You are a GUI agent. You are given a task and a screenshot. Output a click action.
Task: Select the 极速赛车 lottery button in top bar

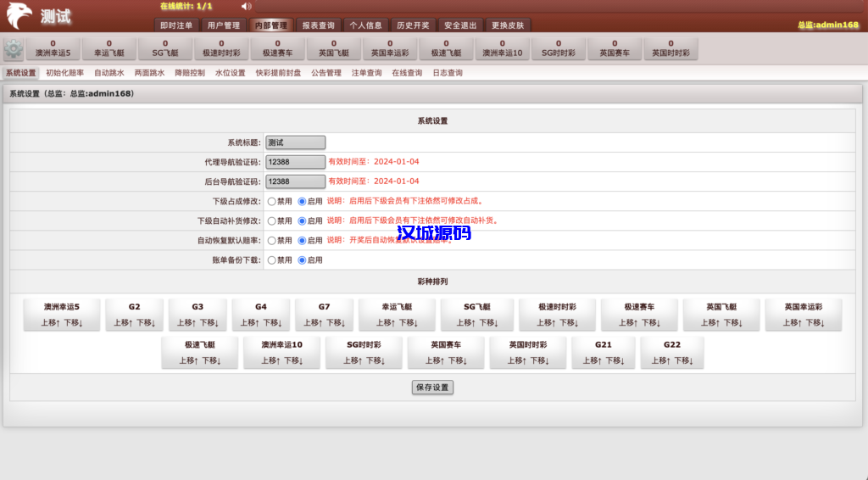click(278, 48)
